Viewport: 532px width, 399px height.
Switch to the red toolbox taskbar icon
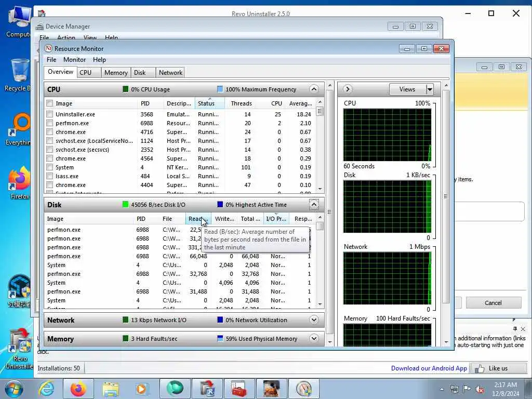click(239, 389)
